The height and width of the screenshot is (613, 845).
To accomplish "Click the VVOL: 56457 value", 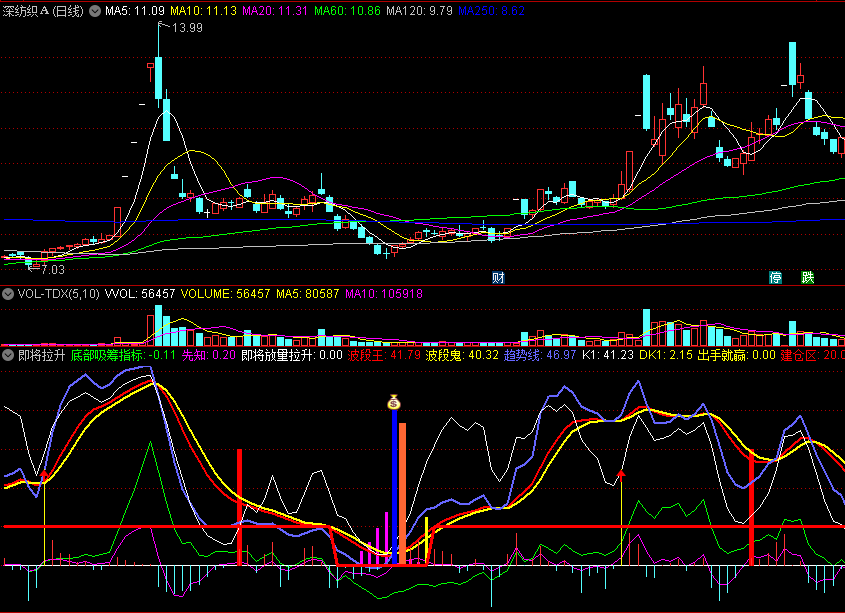I will [140, 294].
